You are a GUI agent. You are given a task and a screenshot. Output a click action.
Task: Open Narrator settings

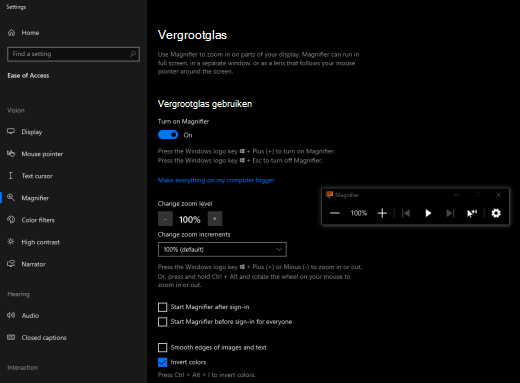pos(26,264)
